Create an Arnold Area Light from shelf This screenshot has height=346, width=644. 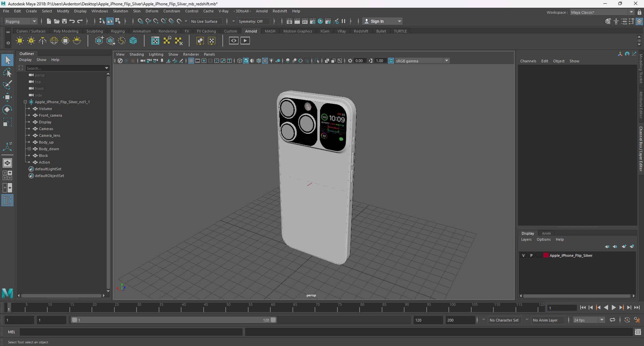tap(20, 41)
